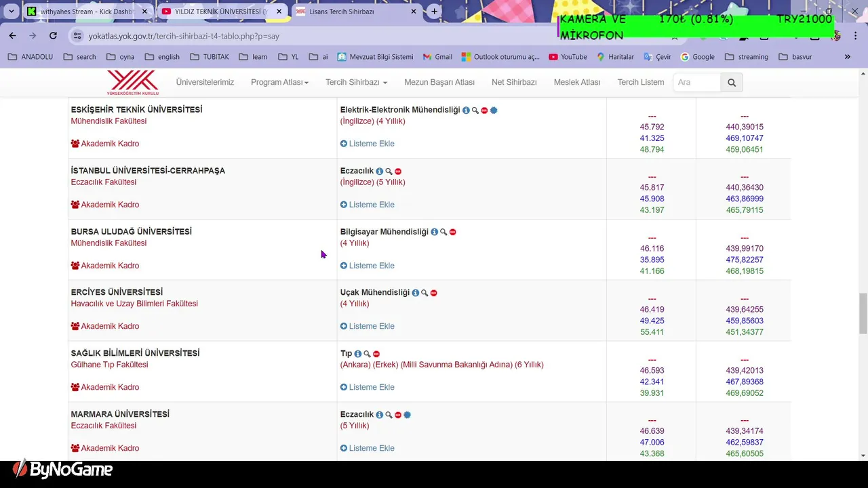Switch to withyahes Stream Kick tab
Screen dimensions: 868x488
pyautogui.click(x=87, y=12)
